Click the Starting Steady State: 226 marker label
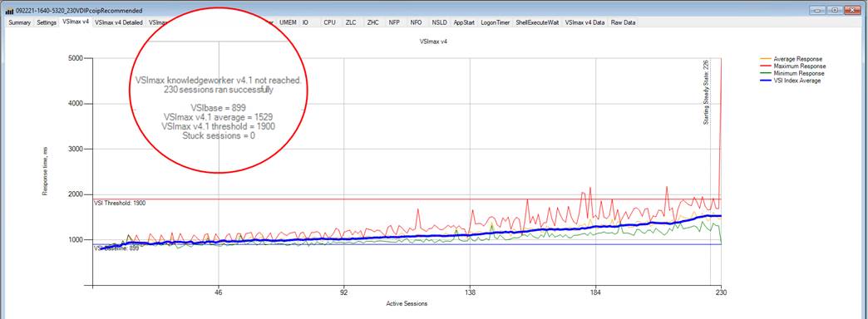868x319 pixels. (706, 92)
